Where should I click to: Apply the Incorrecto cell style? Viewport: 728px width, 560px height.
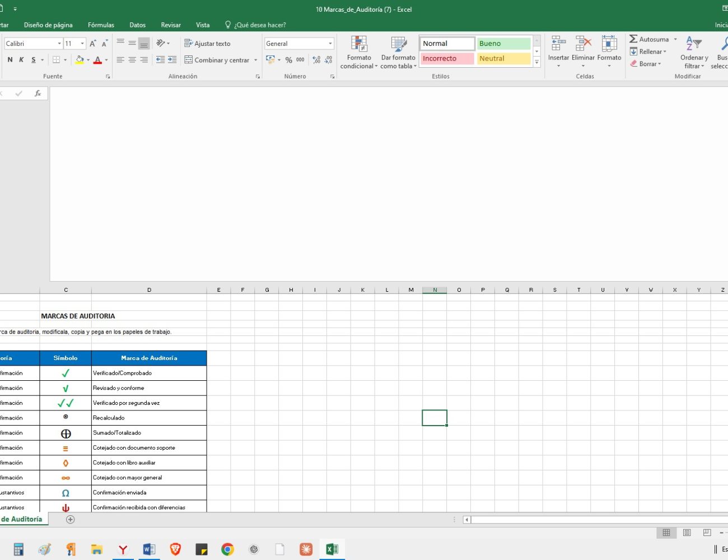[x=447, y=58]
